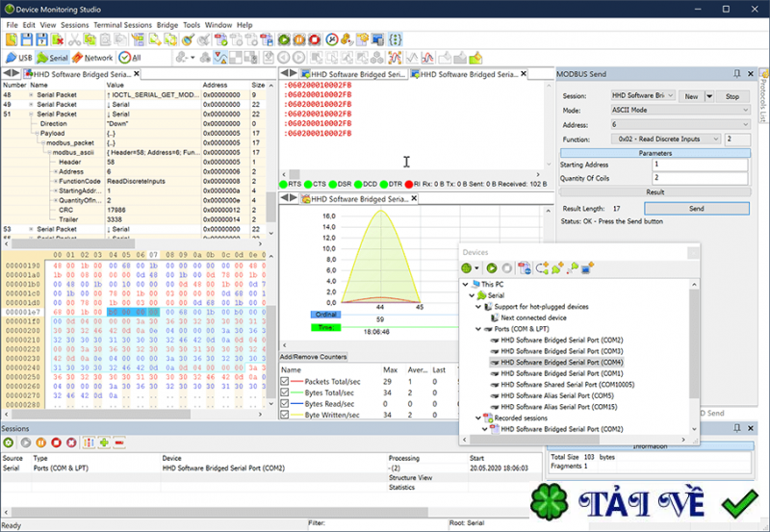This screenshot has width=770, height=532.
Task: Click green play icon in Devices panel
Action: (x=491, y=267)
